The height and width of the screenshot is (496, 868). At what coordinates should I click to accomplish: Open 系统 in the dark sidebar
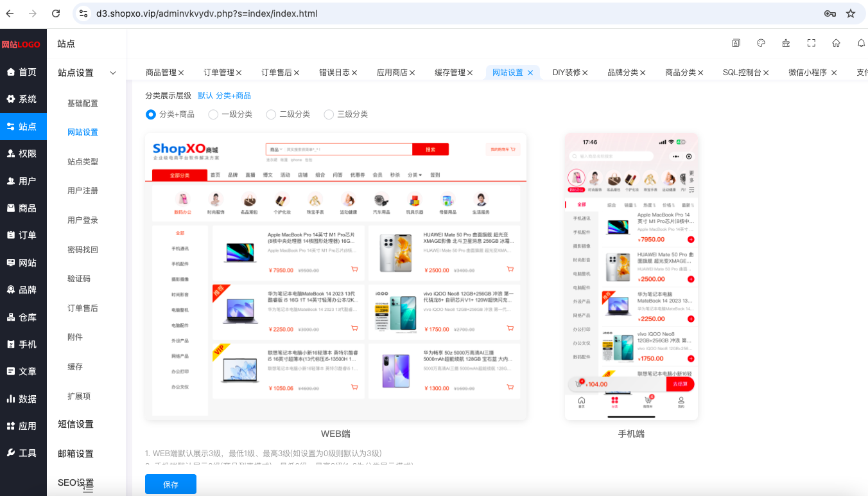pos(23,99)
